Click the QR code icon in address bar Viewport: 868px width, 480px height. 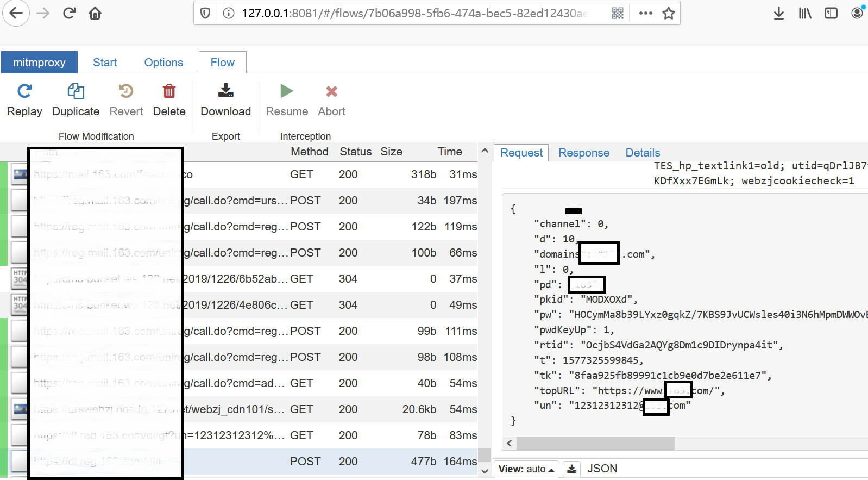(x=618, y=13)
